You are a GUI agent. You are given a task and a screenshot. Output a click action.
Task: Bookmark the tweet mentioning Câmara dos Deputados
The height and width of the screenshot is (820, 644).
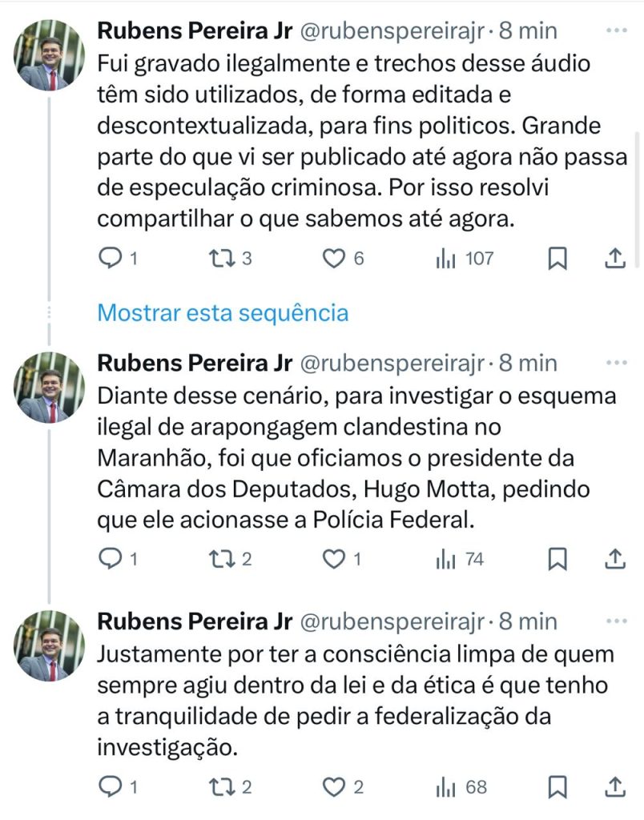tap(557, 559)
